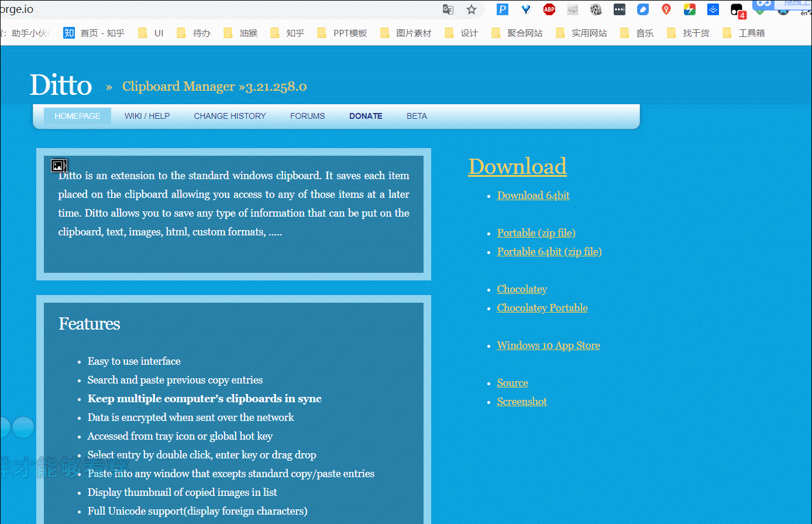The width and height of the screenshot is (812, 524).
Task: Open the 设计 bookmark folder
Action: point(462,33)
